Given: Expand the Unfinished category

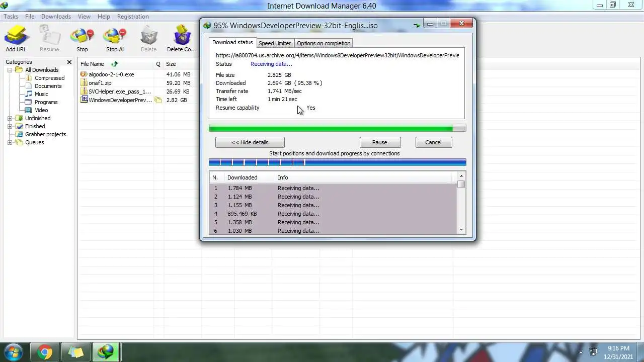Looking at the screenshot, I should tap(10, 118).
